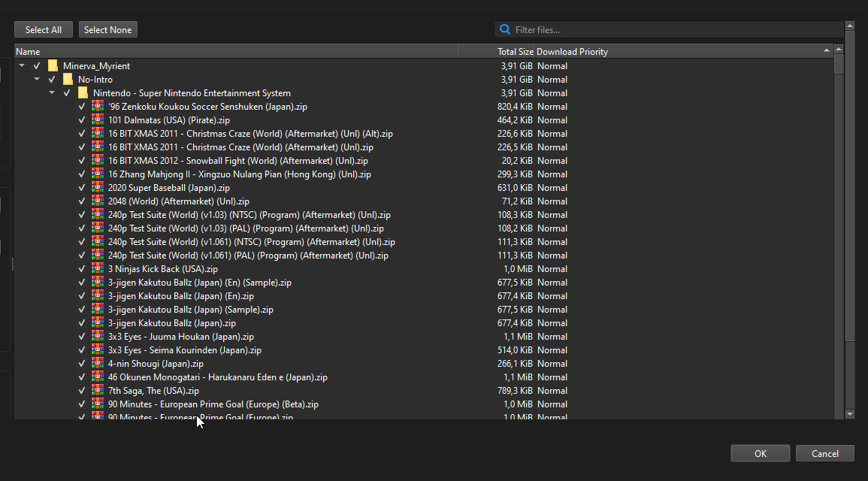Image resolution: width=868 pixels, height=481 pixels.
Task: Uncheck the Nintendo - Super Nintendo folder checkbox
Action: tap(67, 93)
